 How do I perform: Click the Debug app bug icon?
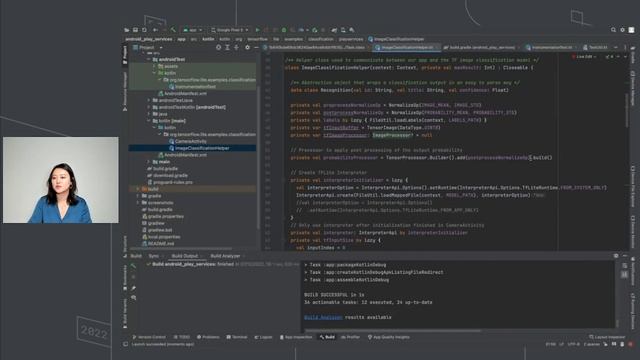284,30
